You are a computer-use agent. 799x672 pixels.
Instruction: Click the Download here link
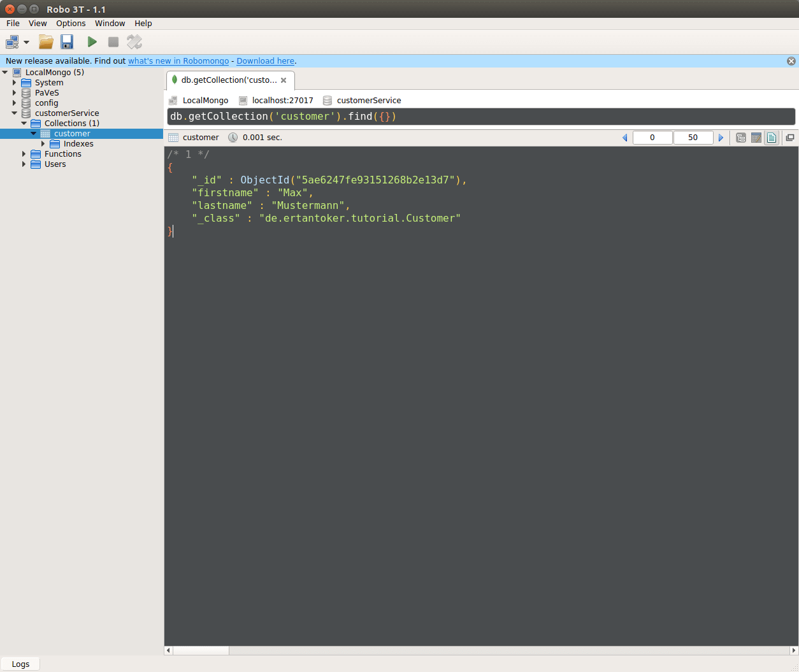[x=265, y=61]
